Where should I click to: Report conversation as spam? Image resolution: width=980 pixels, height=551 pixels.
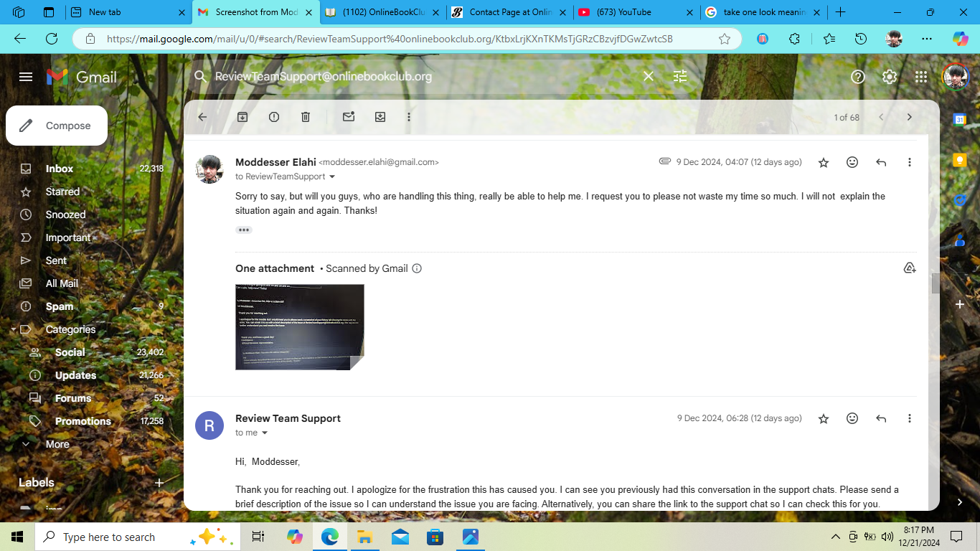274,117
